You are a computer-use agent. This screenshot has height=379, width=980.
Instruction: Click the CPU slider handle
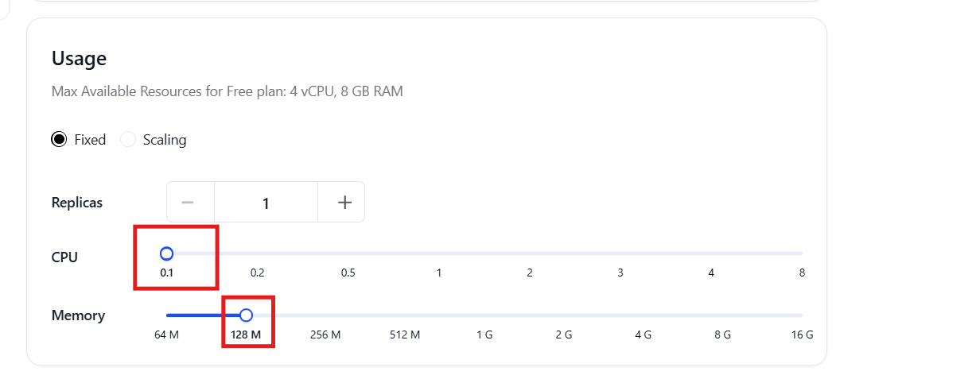click(x=166, y=253)
